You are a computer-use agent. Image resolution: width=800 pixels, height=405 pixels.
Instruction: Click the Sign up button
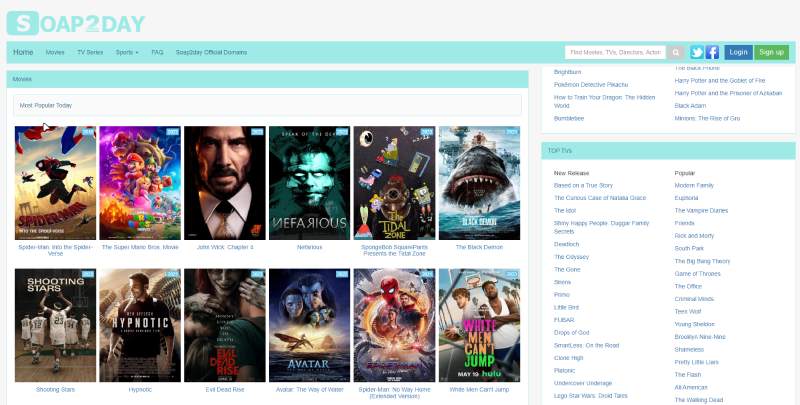[771, 52]
